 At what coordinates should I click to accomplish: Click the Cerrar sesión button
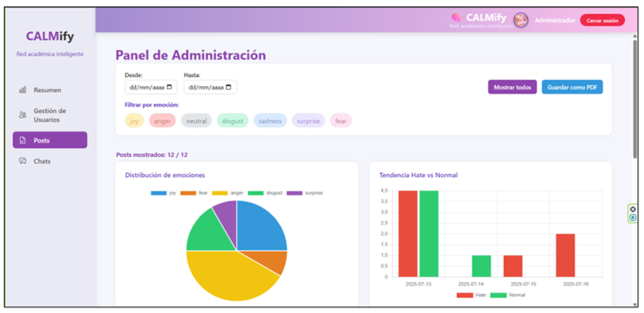point(602,21)
